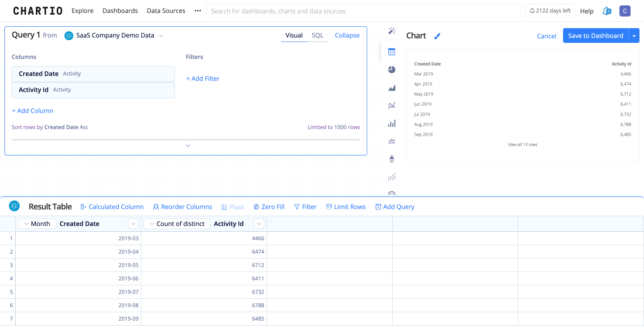Click Zero Fill
The width and height of the screenshot is (644, 326).
pos(269,207)
